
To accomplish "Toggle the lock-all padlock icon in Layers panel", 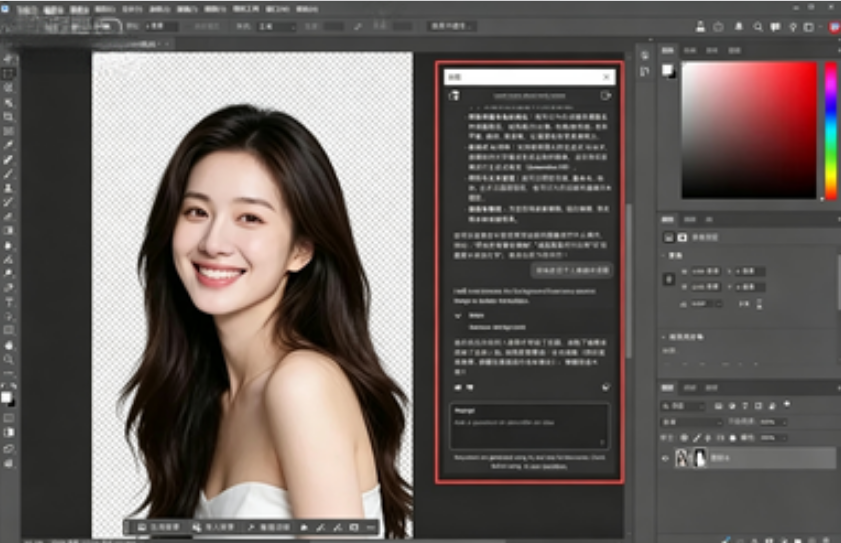I will (x=733, y=438).
